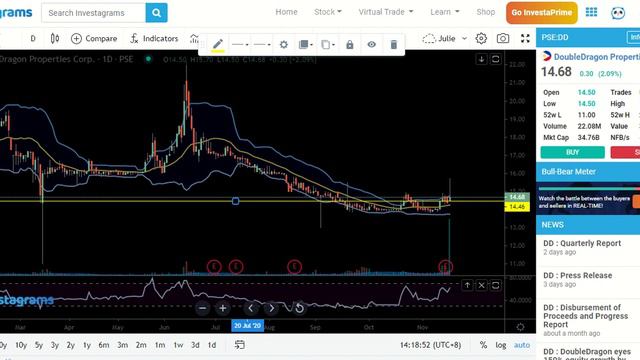This screenshot has width=640, height=360.
Task: Select the 1y time range
Action: click(87, 345)
